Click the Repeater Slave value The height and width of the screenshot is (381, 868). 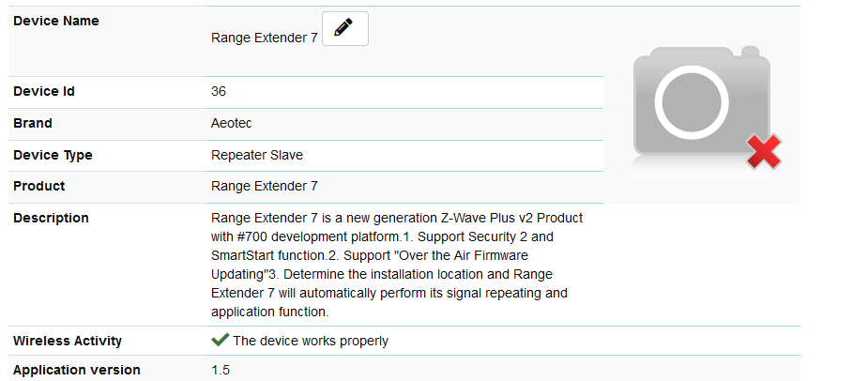click(257, 155)
